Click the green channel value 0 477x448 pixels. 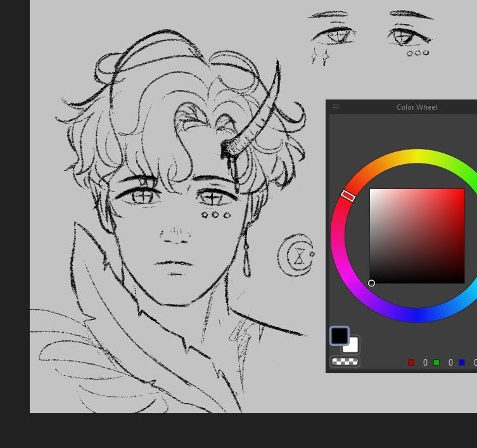coord(450,362)
